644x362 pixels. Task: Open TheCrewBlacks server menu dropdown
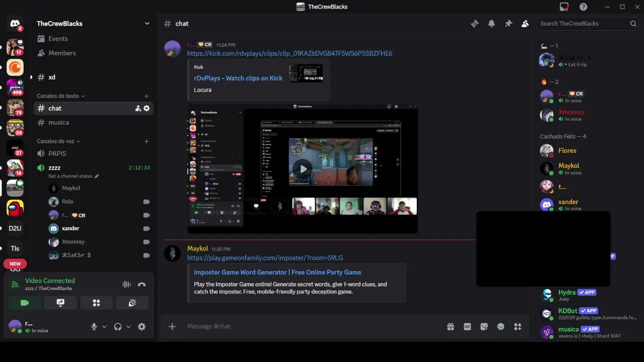point(147,24)
